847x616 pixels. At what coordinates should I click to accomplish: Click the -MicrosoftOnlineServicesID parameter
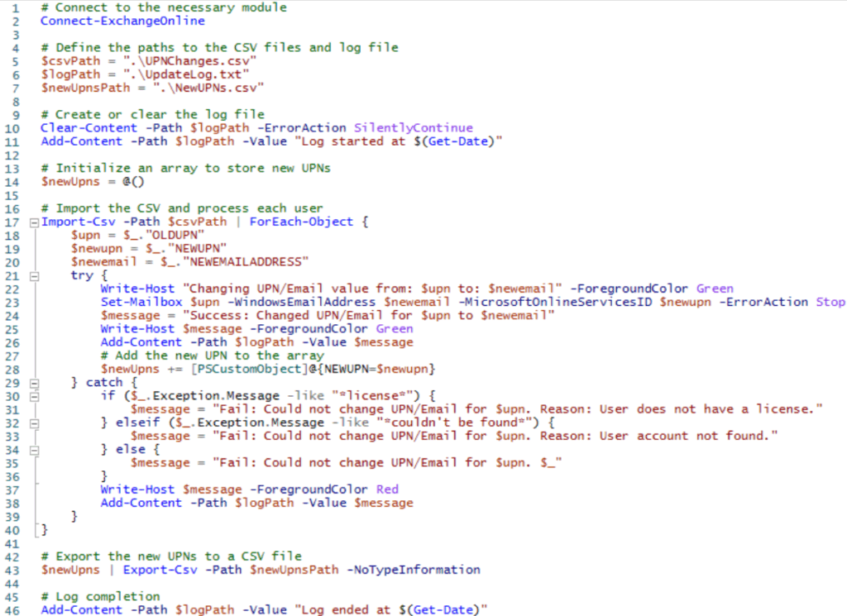555,303
